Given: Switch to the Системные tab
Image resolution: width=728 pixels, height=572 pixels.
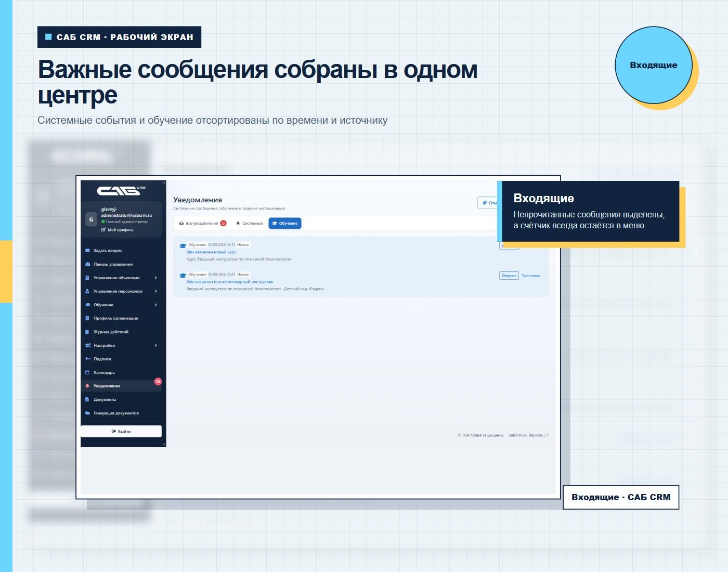Looking at the screenshot, I should [250, 224].
